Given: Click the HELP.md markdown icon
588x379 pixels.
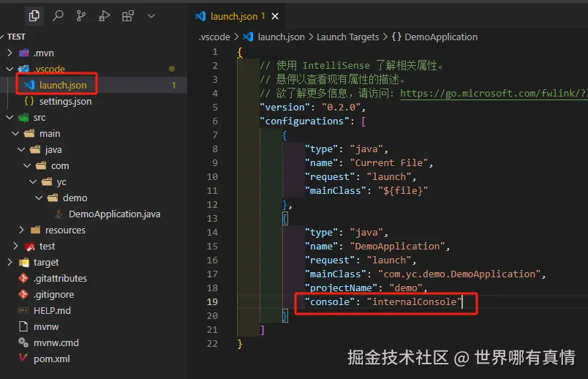Looking at the screenshot, I should pyautogui.click(x=23, y=310).
